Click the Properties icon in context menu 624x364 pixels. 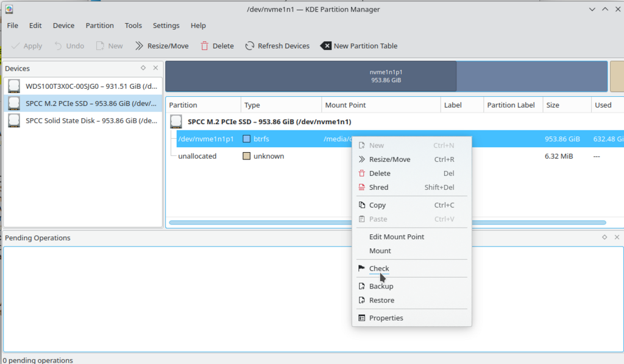361,318
